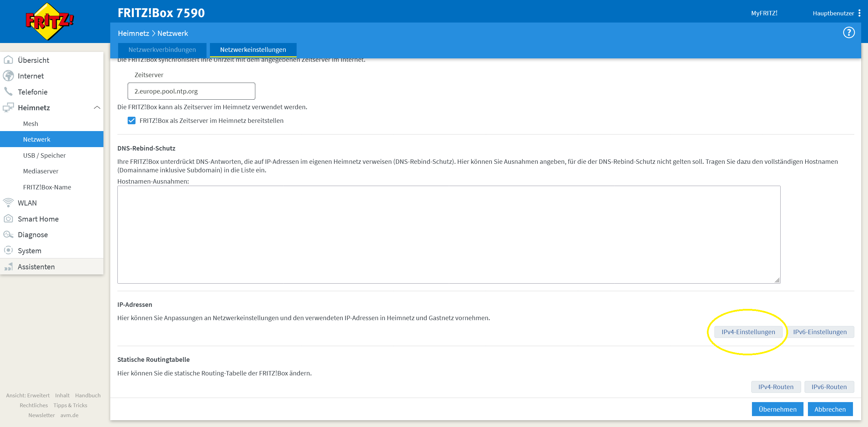
Task: Click the Heimnetz computers icon
Action: 8,108
